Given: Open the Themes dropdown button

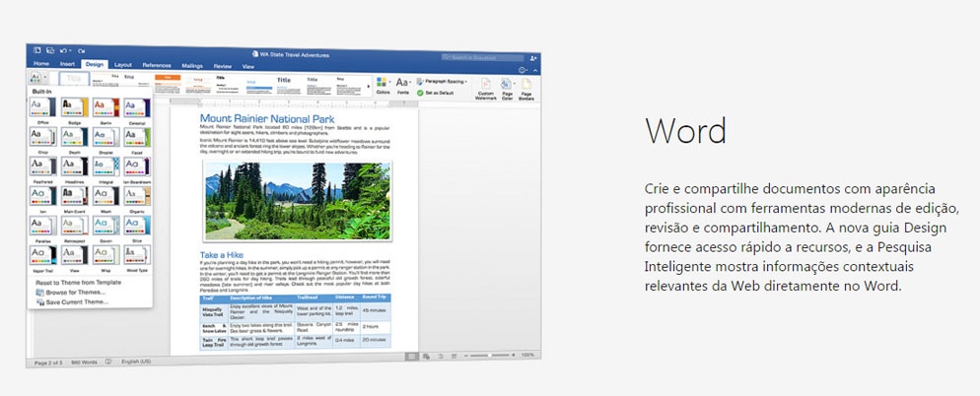Looking at the screenshot, I should pyautogui.click(x=37, y=78).
